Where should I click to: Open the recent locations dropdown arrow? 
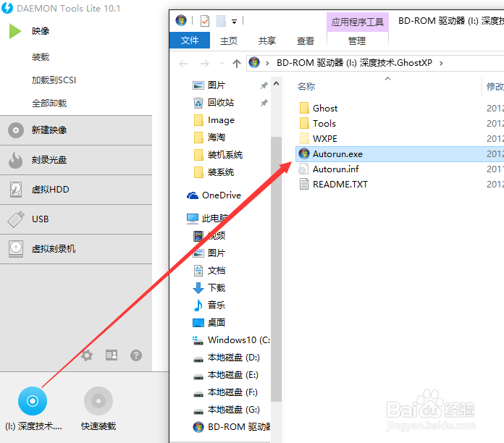222,64
